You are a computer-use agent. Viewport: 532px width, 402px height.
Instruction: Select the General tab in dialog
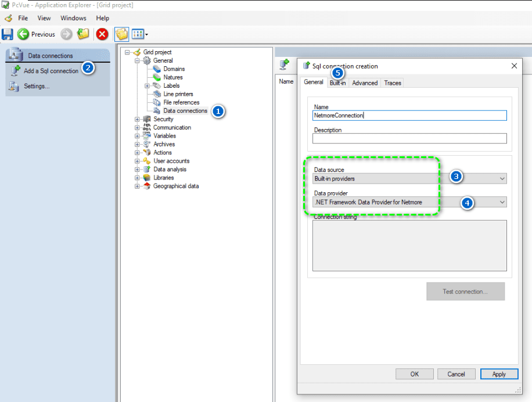[314, 82]
